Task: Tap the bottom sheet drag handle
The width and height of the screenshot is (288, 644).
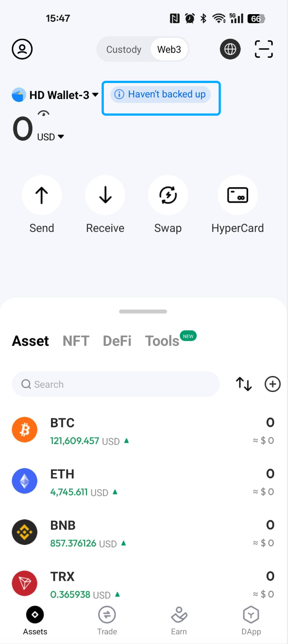Action: tap(143, 312)
